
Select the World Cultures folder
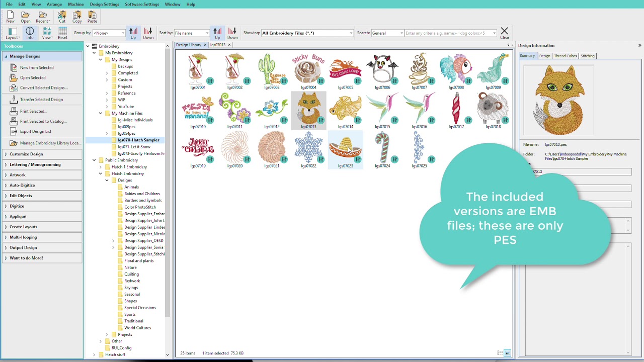(x=137, y=328)
